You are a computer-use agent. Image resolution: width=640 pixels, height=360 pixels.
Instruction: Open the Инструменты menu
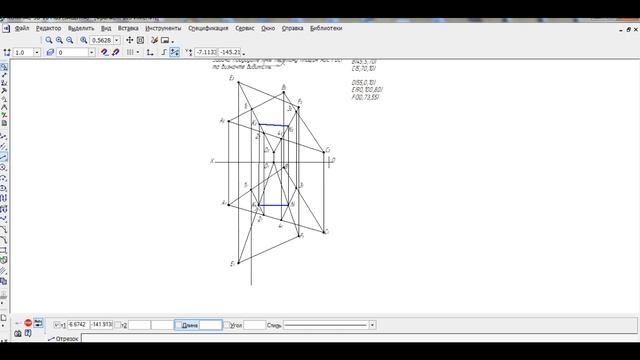pos(163,28)
